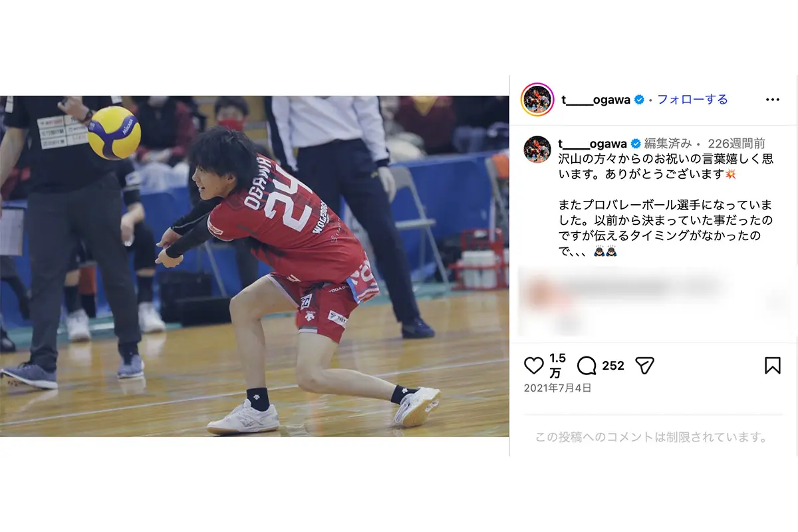Click the 252 comment count
The width and height of the screenshot is (798, 532).
click(613, 366)
